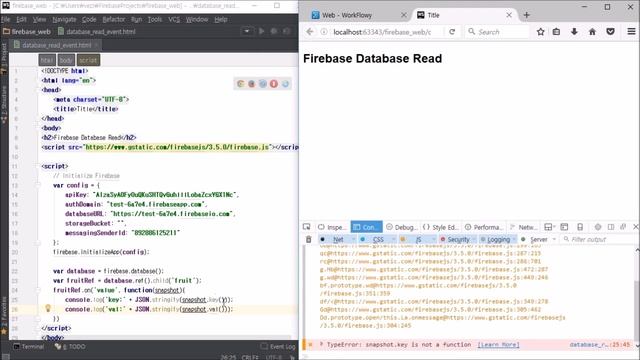Expand Logging filter dropdown arrow
This screenshot has height=360, width=640.
click(x=514, y=239)
